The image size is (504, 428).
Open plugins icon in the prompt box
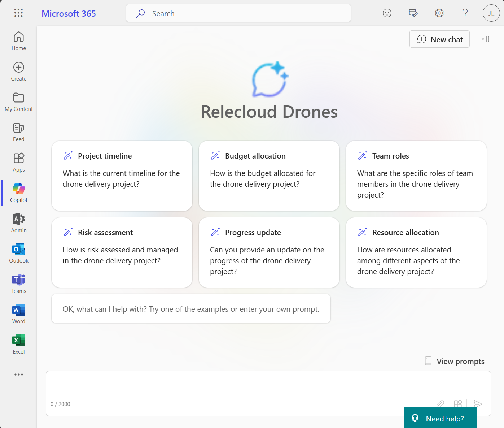(x=458, y=404)
